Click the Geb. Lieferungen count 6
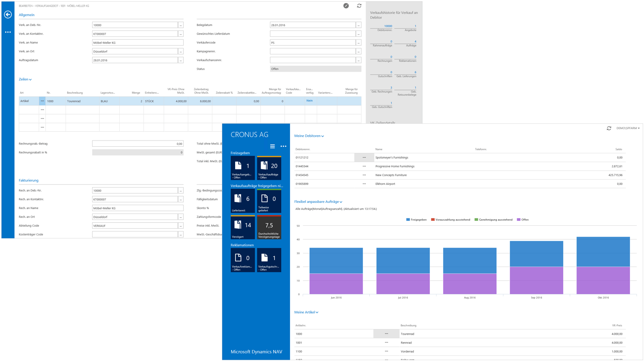644x361 pixels. 415,72
